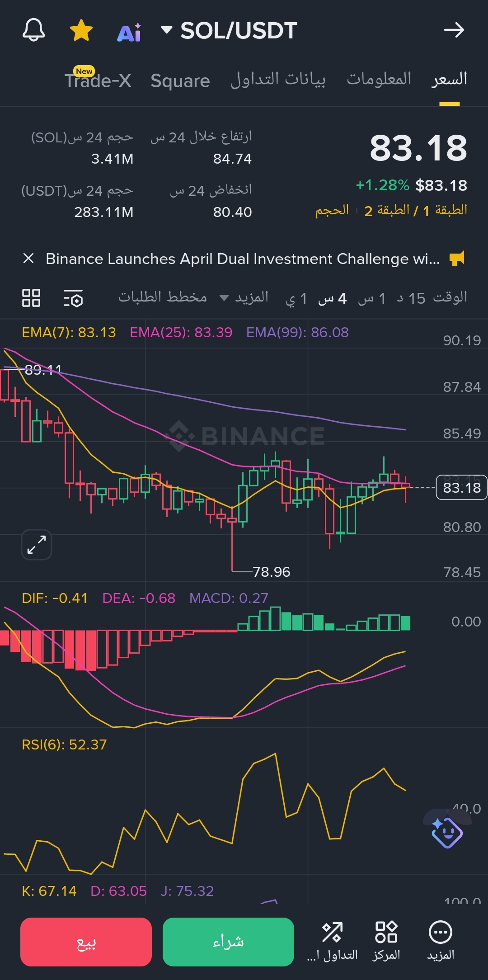Select the السعر tab
The width and height of the screenshot is (488, 980).
[x=450, y=79]
